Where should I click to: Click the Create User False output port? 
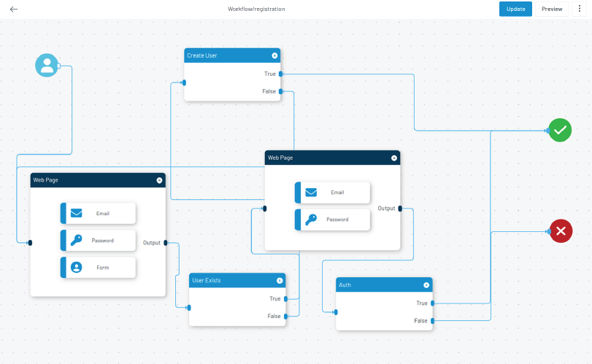280,91
